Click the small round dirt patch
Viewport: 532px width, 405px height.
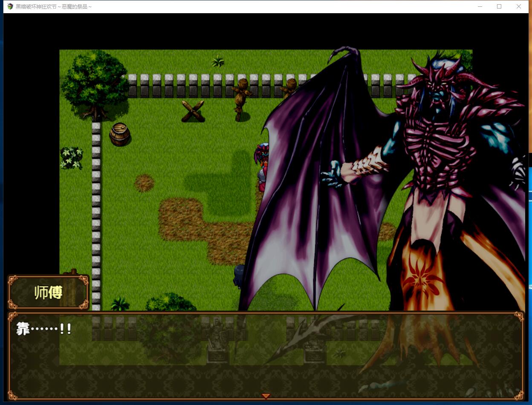coord(145,183)
